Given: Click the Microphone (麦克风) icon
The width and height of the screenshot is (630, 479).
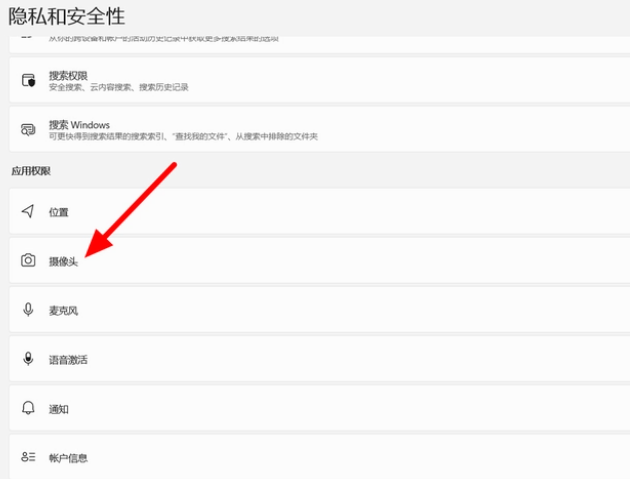Looking at the screenshot, I should 29,310.
